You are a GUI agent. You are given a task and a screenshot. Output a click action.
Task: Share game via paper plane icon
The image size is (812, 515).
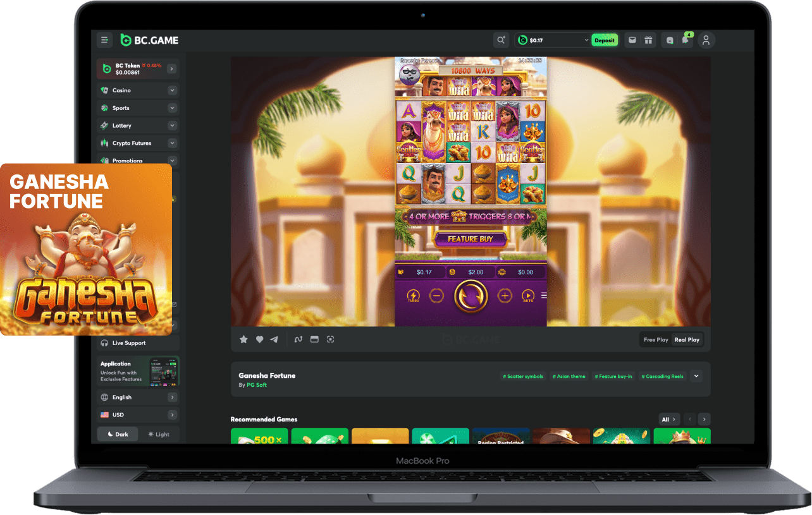coord(274,339)
